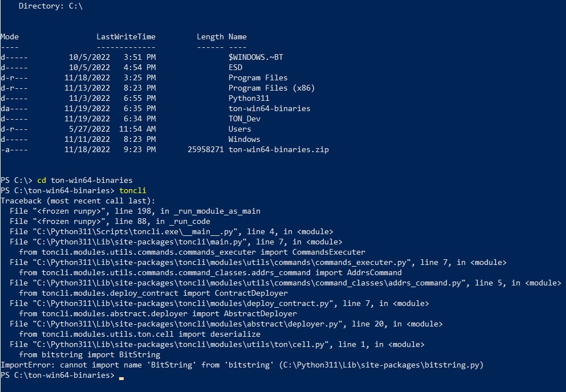
Task: Click the Traceback (most recent call last) line
Action: pos(78,201)
